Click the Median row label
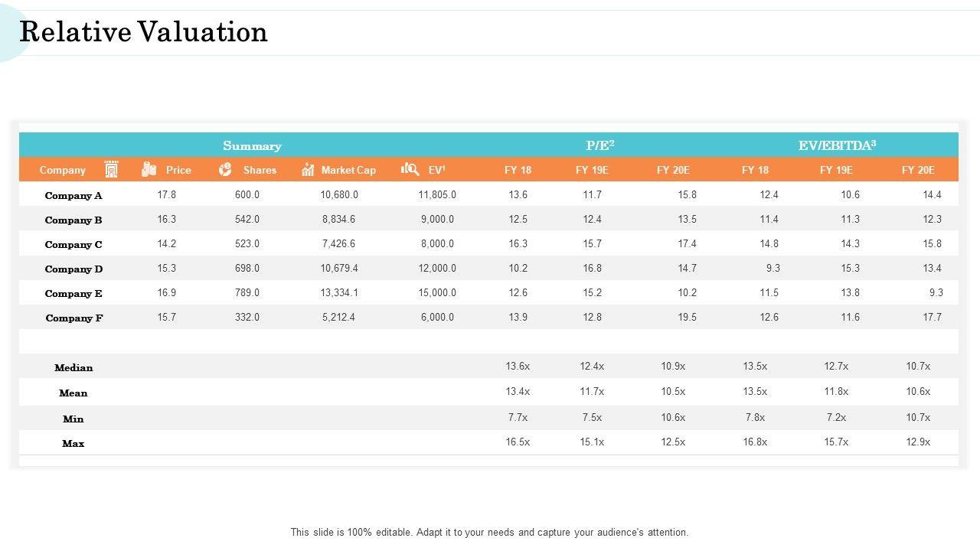Viewport: 980px width, 551px height. coord(73,367)
